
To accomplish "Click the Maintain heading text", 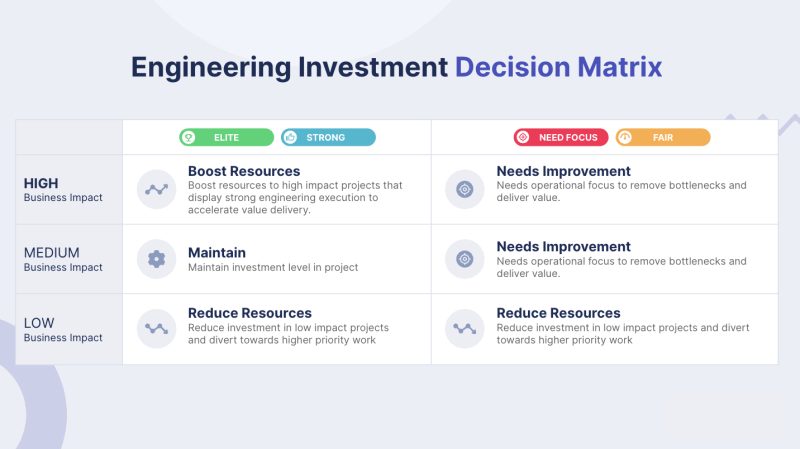I will (x=217, y=253).
